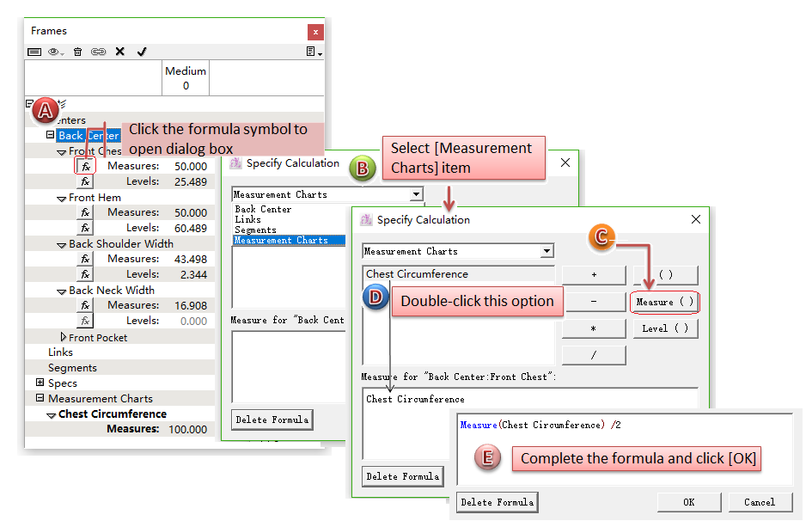This screenshot has width=812, height=527.
Task: Select Chest Circumference in the list box
Action: pos(417,274)
